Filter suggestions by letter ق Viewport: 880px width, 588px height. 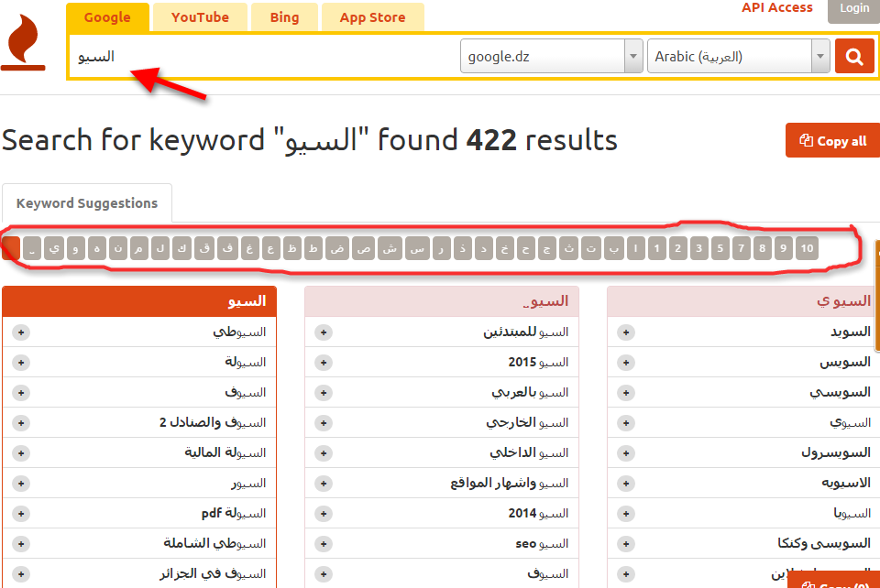[204, 248]
